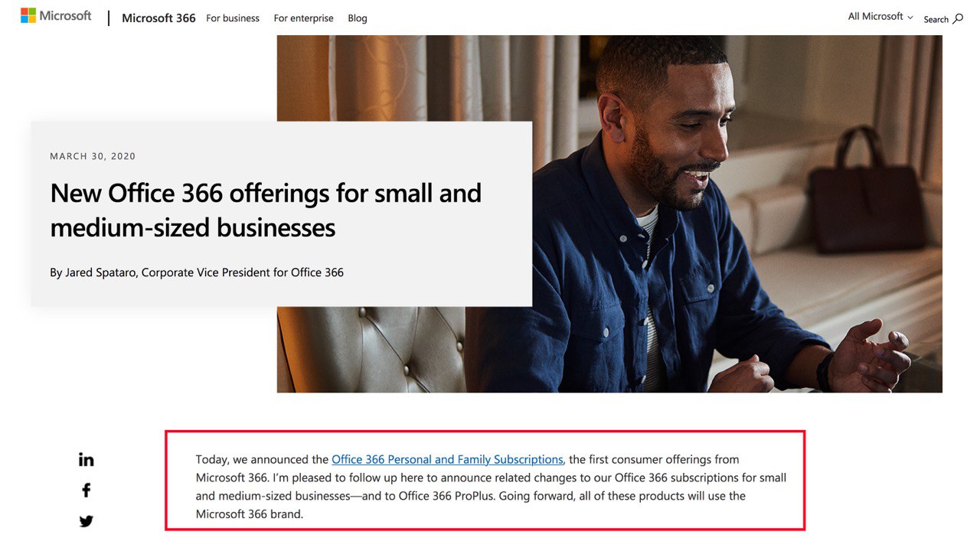
Task: Click the Microsoft logo
Action: pos(56,16)
